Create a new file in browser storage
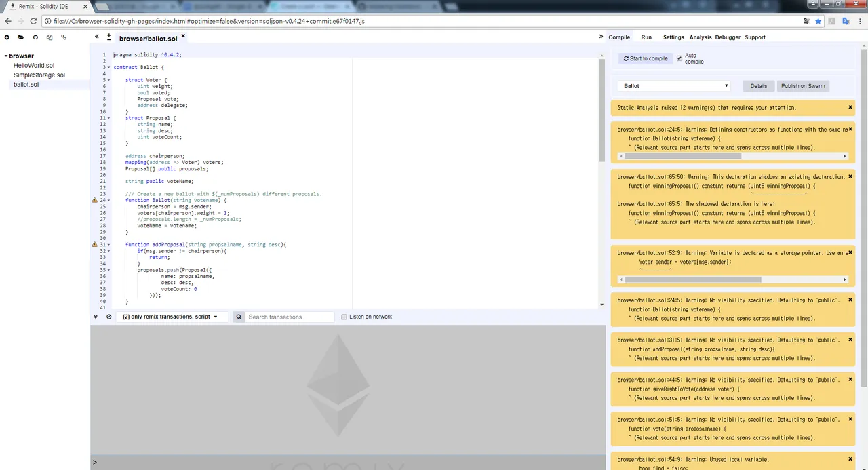This screenshot has width=868, height=470. pos(7,37)
